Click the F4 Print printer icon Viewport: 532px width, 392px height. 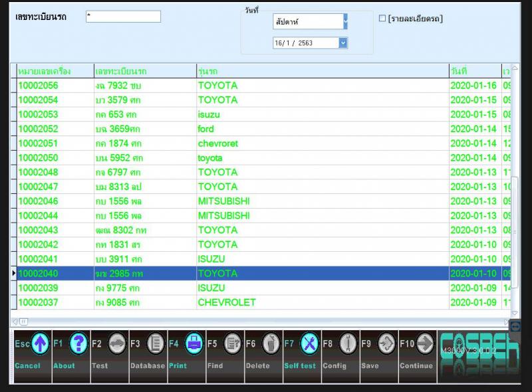[x=194, y=343]
